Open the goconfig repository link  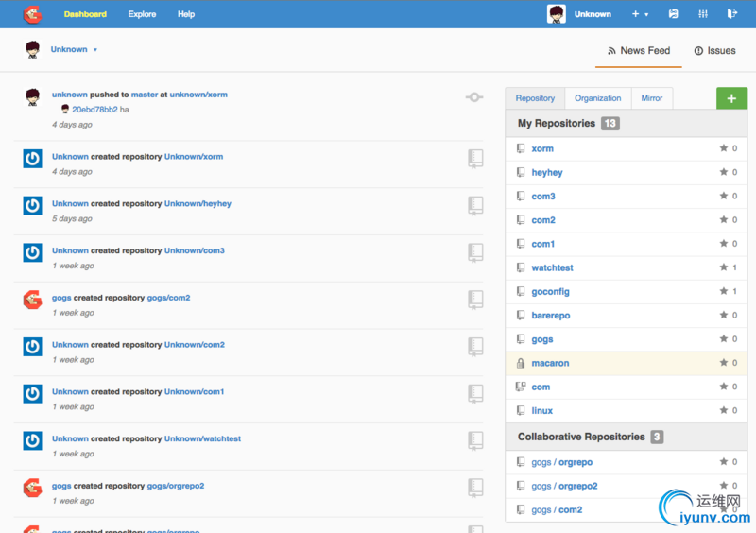(550, 291)
